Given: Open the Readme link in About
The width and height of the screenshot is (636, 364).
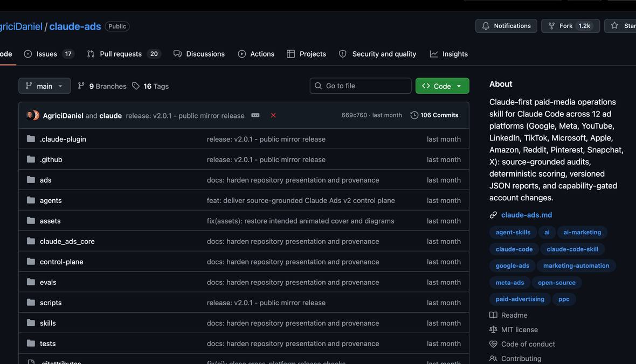Looking at the screenshot, I should (514, 315).
